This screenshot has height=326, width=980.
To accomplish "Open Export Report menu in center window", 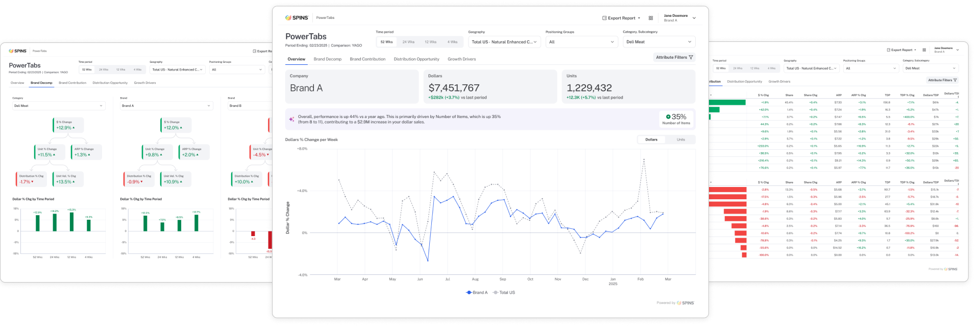I will point(621,18).
